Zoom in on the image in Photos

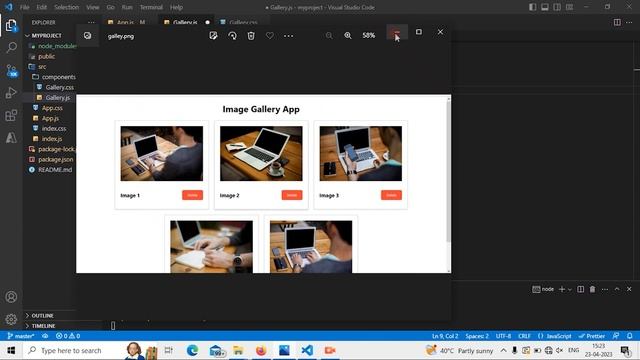coord(348,36)
